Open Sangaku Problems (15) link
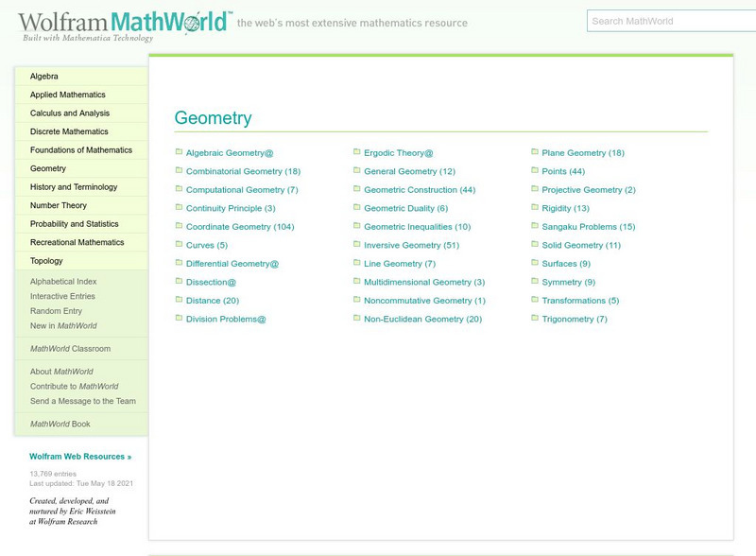756x556 pixels. 588,227
